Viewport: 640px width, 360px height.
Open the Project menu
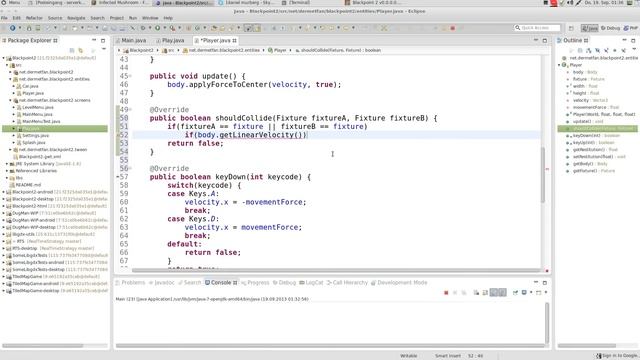116,18
